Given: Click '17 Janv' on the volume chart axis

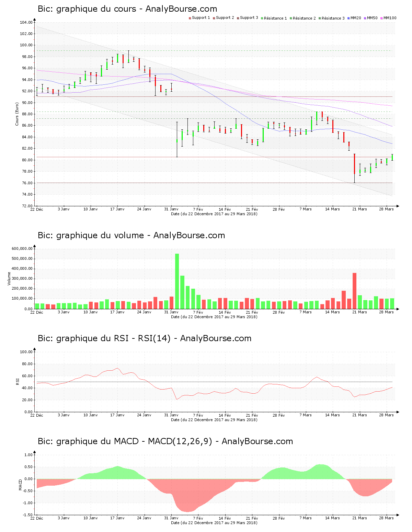Looking at the screenshot, I should 117,312.
